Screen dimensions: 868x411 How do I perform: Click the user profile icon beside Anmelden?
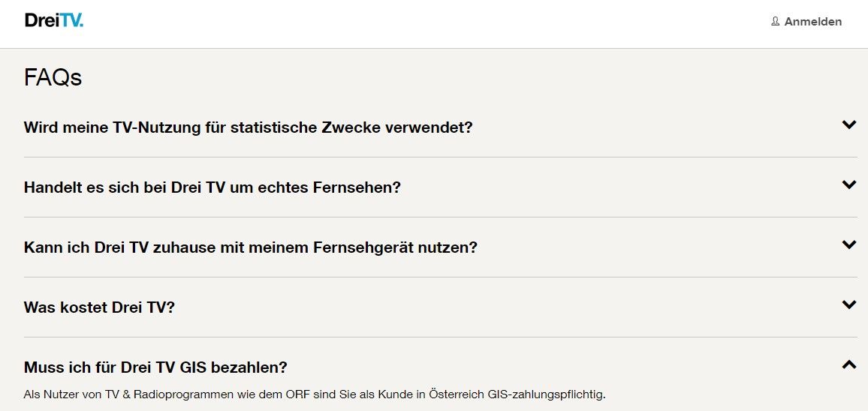[776, 22]
